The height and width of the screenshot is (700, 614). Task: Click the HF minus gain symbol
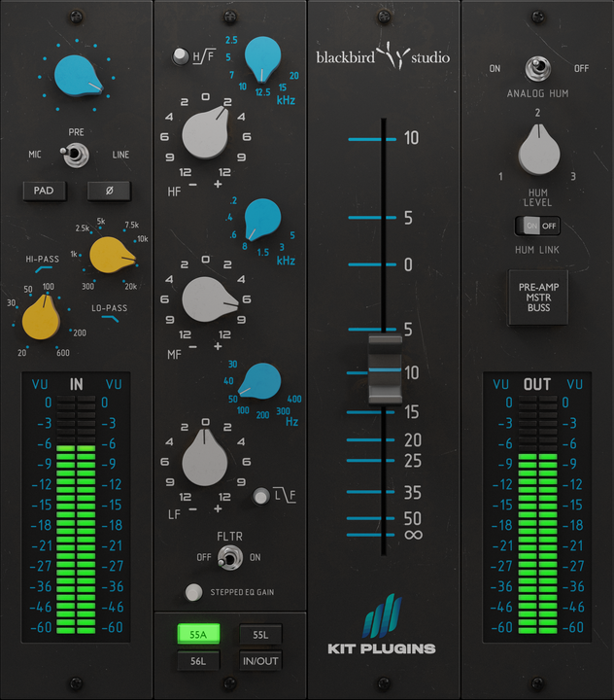192,185
